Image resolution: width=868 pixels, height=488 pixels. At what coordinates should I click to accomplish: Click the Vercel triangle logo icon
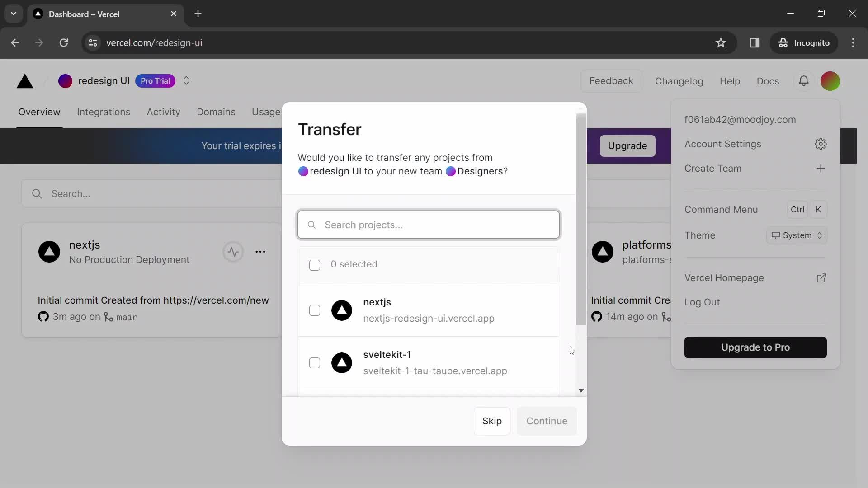[x=24, y=80]
